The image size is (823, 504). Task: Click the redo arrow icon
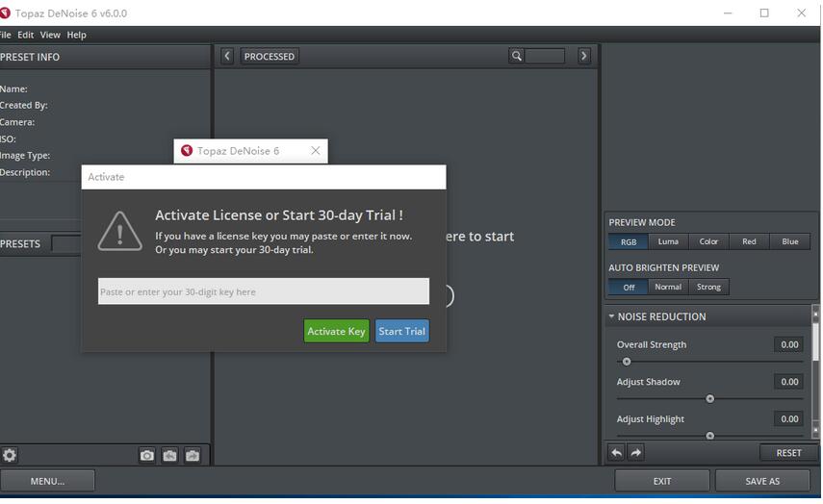pos(635,452)
